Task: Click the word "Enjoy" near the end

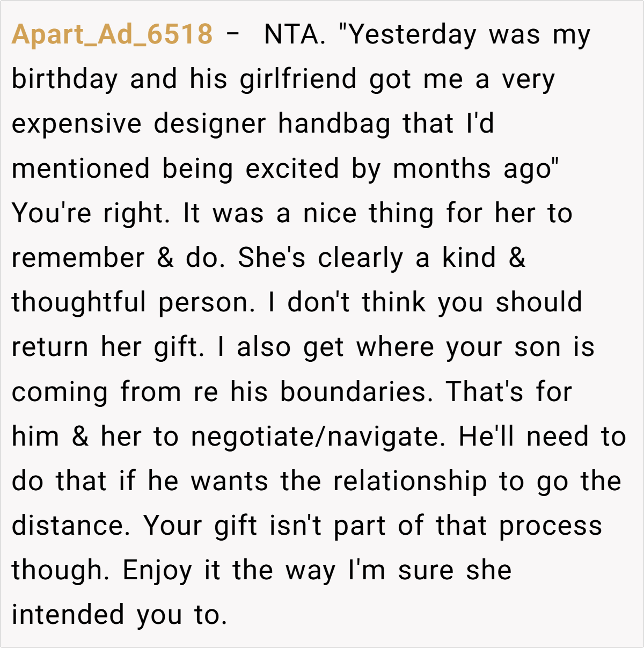Action: point(157,570)
